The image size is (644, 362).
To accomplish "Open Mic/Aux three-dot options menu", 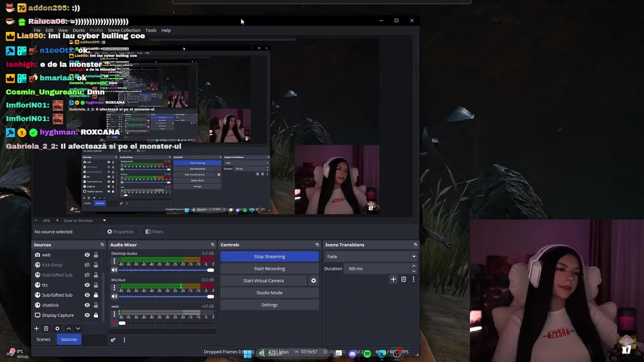I will point(114,288).
